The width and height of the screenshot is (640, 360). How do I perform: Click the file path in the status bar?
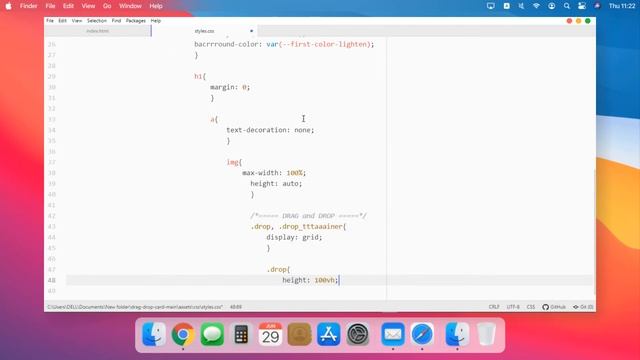[x=135, y=307]
